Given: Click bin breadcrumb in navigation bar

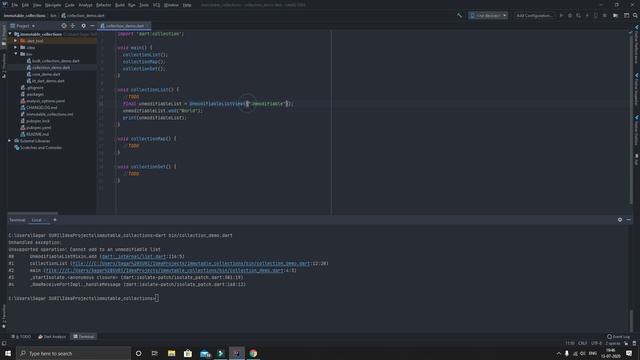Looking at the screenshot, I should tap(53, 16).
